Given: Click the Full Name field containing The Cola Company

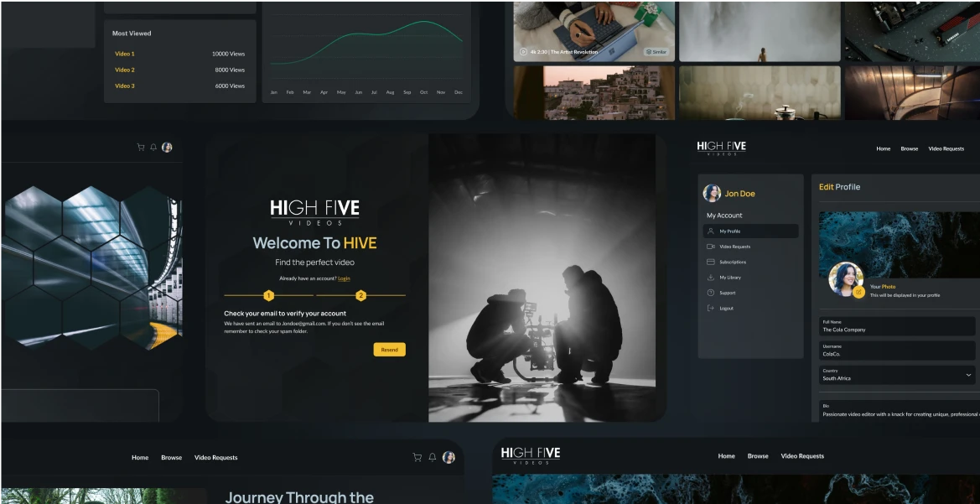Looking at the screenshot, I should pos(897,326).
